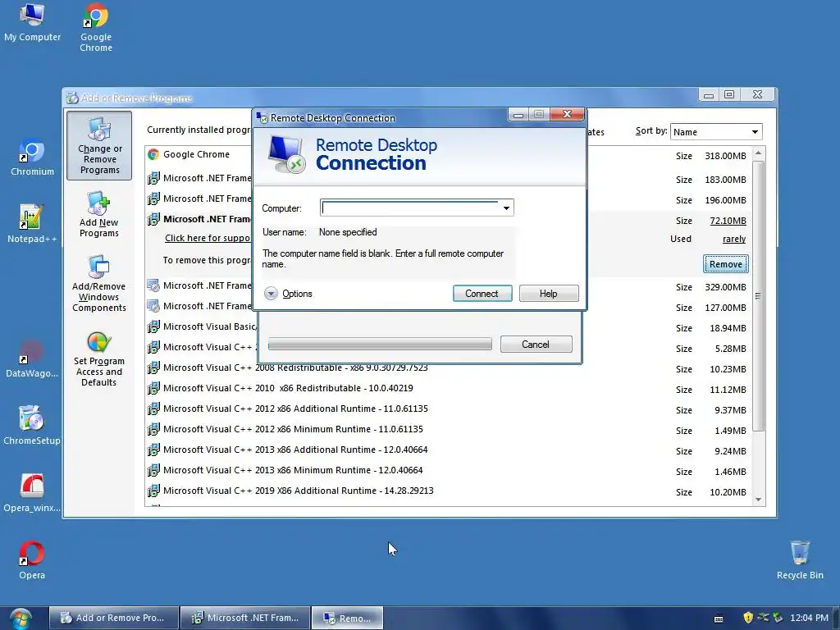
Task: Click icon of Visual C++ 2013 x86 Minimum Runtime
Action: pyautogui.click(x=153, y=470)
